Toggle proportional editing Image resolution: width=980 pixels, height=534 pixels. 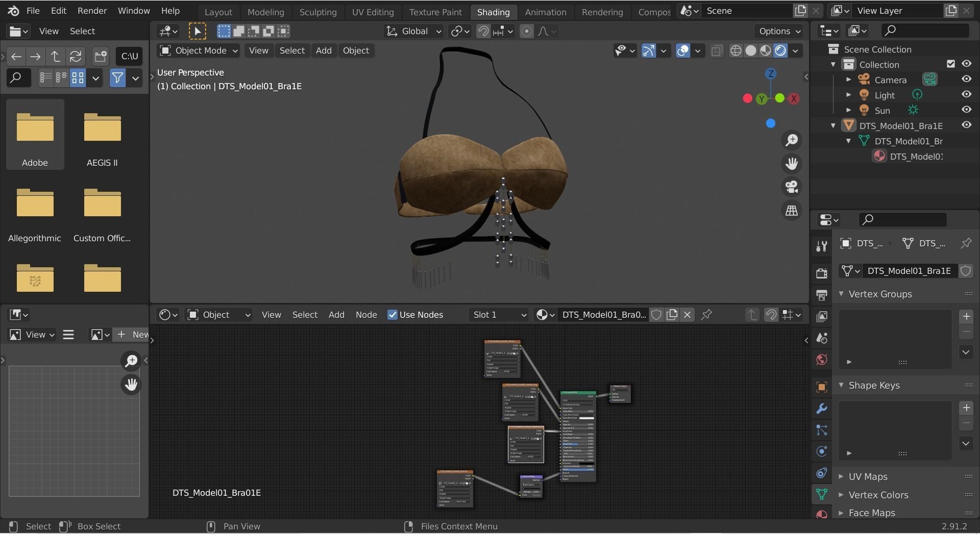coord(526,31)
